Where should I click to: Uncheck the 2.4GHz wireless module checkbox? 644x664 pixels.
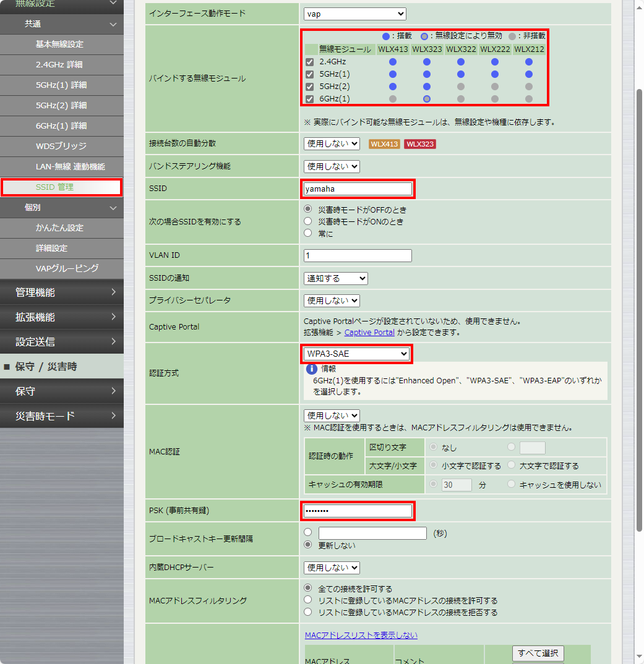click(310, 62)
